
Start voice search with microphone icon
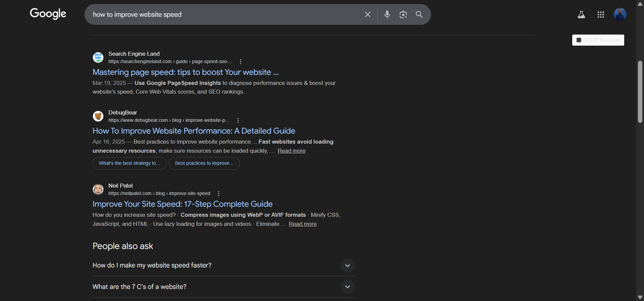(x=387, y=14)
